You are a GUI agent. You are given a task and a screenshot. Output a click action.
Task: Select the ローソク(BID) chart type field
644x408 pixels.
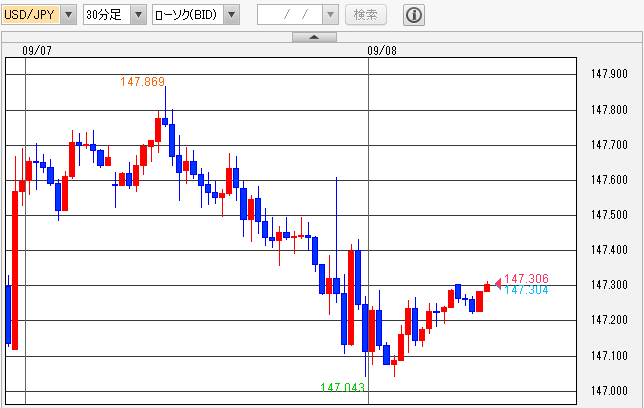pyautogui.click(x=188, y=15)
